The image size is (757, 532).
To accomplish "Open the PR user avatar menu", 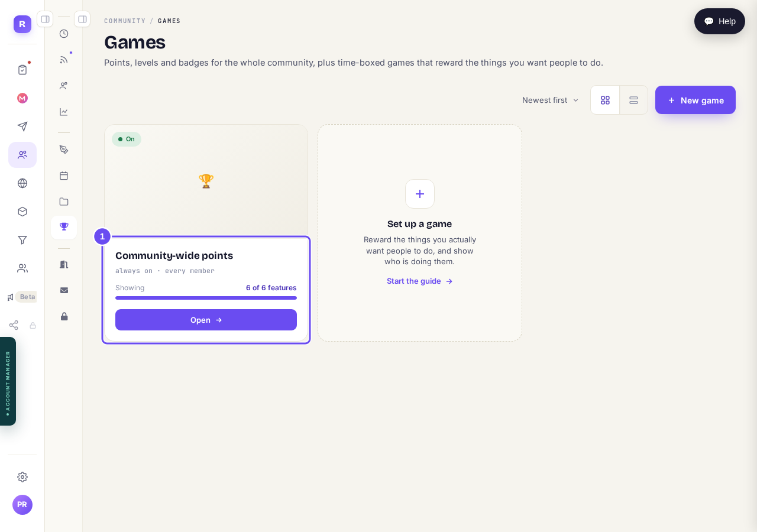I will [22, 505].
